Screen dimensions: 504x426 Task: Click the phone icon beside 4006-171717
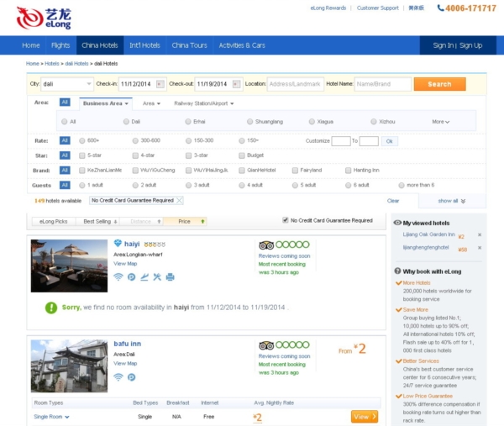click(441, 8)
